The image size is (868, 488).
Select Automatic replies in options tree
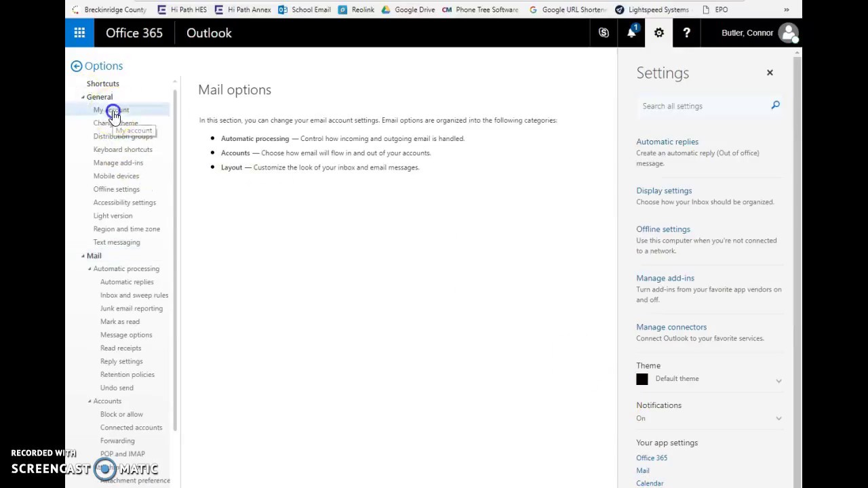pyautogui.click(x=127, y=282)
